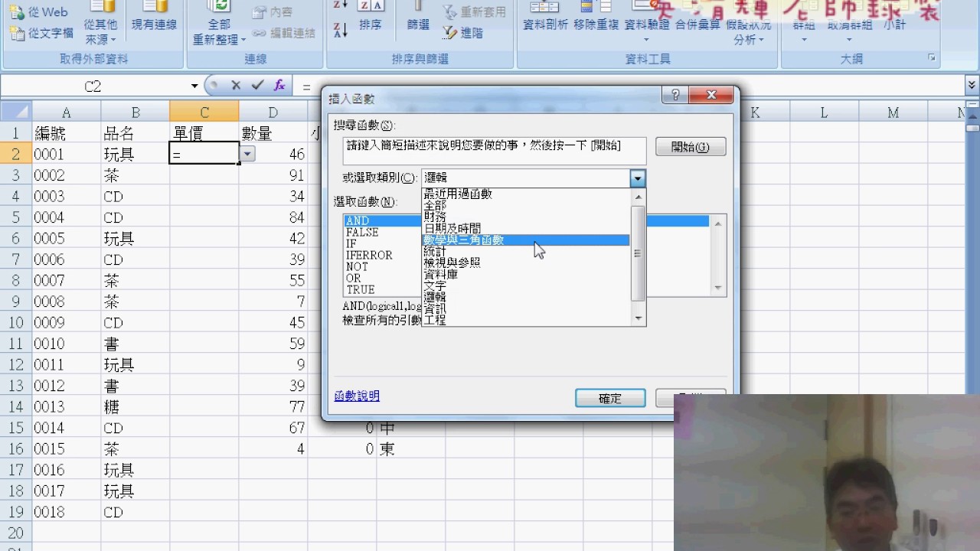Open 資料驗證 data validation

click(647, 23)
